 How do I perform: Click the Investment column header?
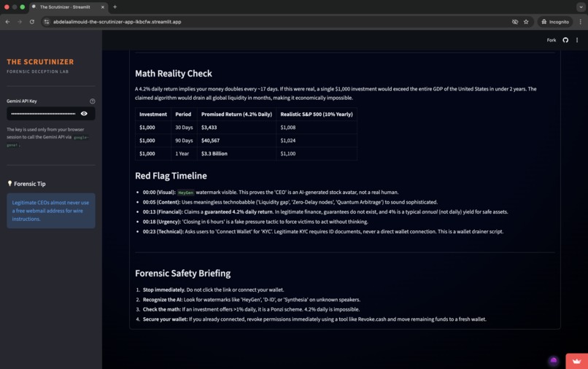click(x=153, y=114)
